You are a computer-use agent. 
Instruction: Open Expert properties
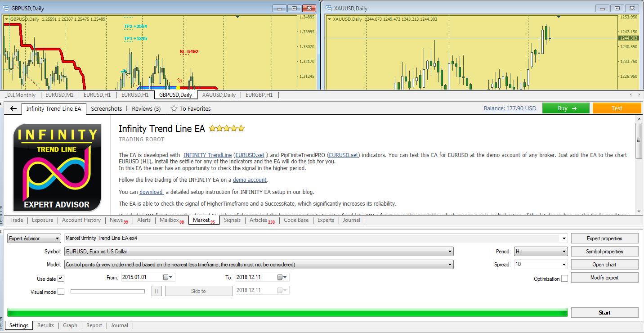coord(604,238)
